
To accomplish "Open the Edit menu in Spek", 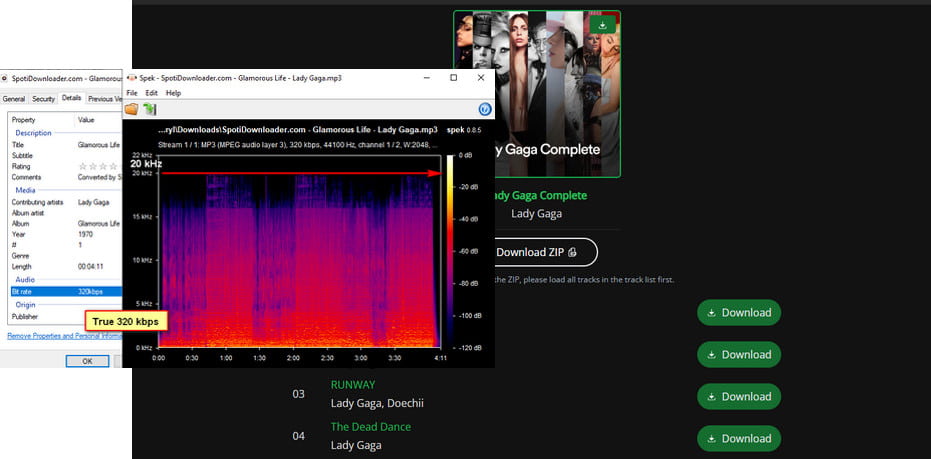I will (x=152, y=93).
